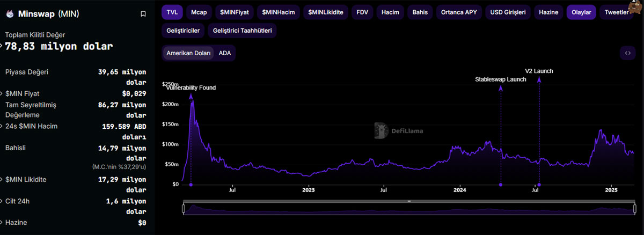Enable the Tweetler chart overlay
Screen dimensions: 644x235
click(x=617, y=12)
